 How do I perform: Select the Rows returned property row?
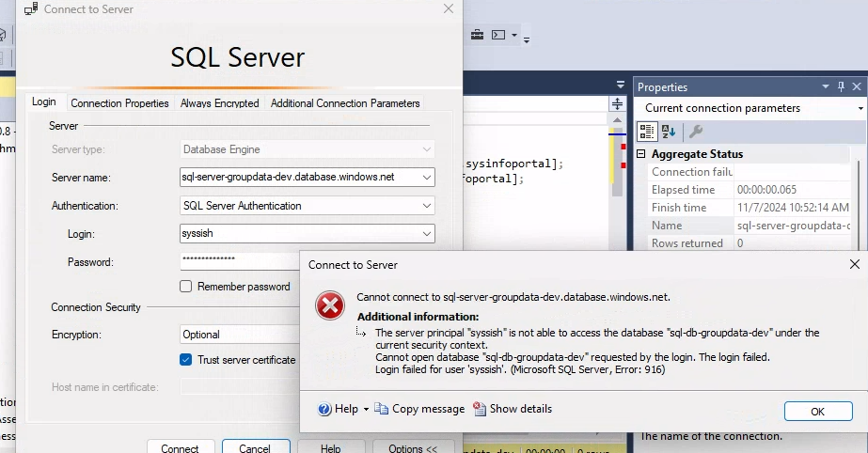749,242
